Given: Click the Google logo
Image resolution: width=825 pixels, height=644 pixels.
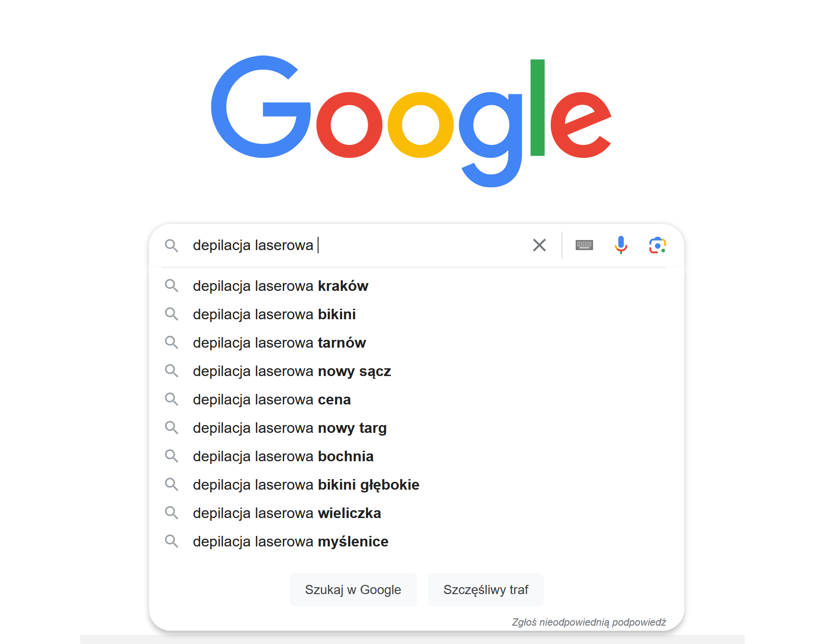Looking at the screenshot, I should pyautogui.click(x=411, y=121).
